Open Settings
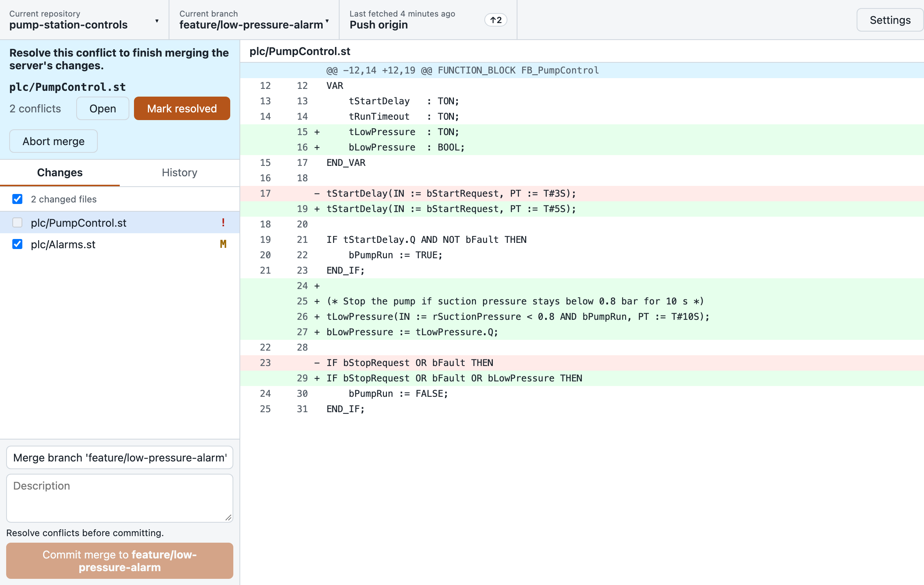This screenshot has width=924, height=585. pyautogui.click(x=890, y=20)
